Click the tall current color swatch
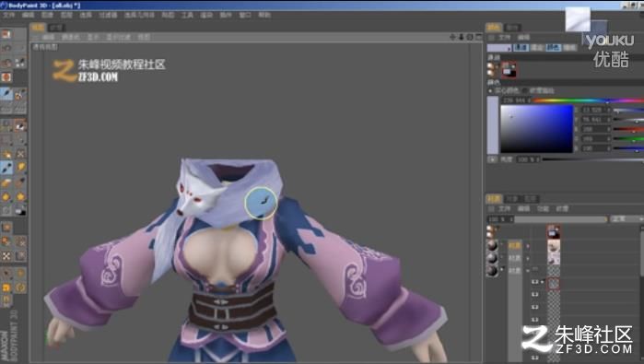 pos(493,125)
